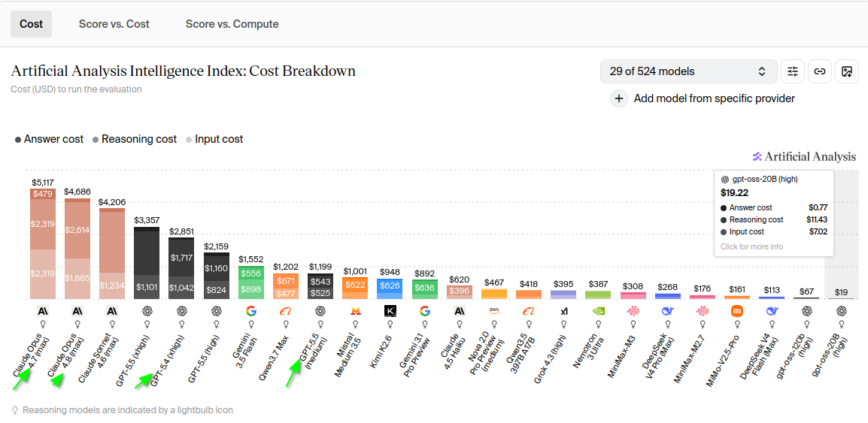Download the chart as image icon
Screen dimensions: 868x423
846,71
